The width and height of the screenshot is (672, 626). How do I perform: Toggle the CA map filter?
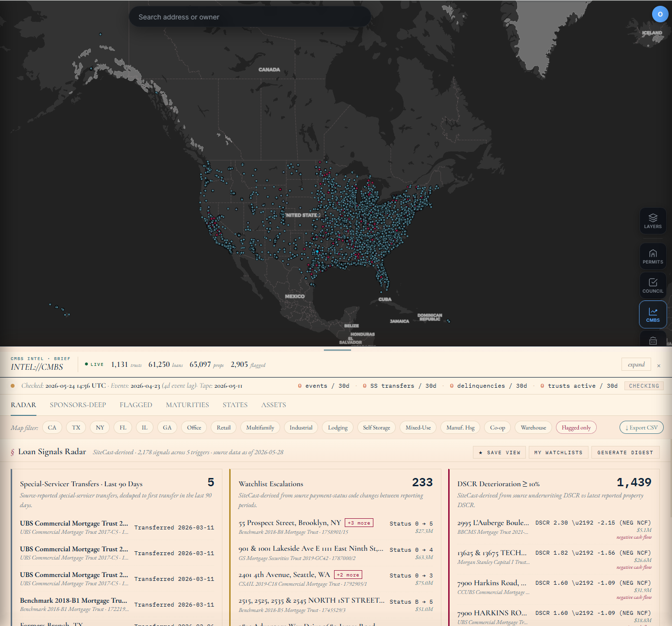point(52,428)
